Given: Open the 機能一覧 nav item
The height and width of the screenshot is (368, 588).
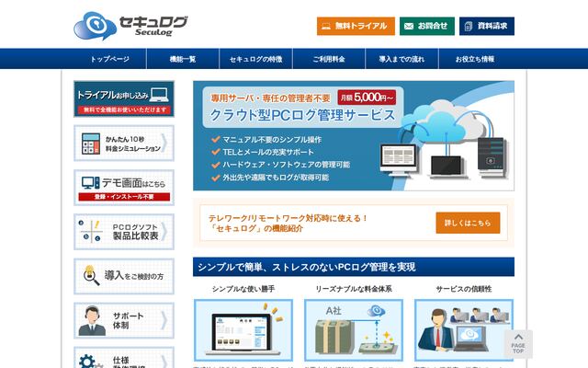Looking at the screenshot, I should click(x=183, y=59).
